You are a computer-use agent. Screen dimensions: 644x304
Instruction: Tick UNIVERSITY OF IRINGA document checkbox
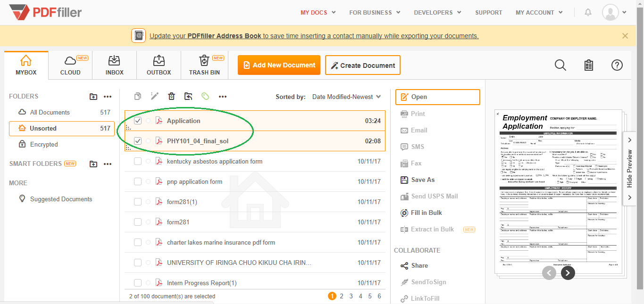click(x=138, y=263)
